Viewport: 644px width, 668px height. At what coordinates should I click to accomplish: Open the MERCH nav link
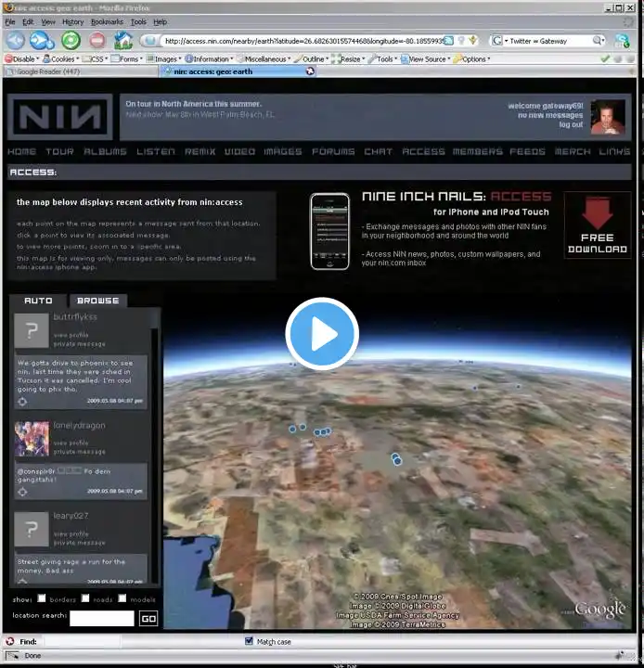click(573, 151)
